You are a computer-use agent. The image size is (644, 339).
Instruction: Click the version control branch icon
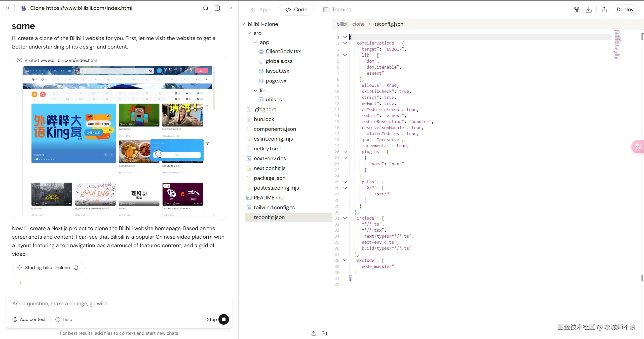coord(577,10)
